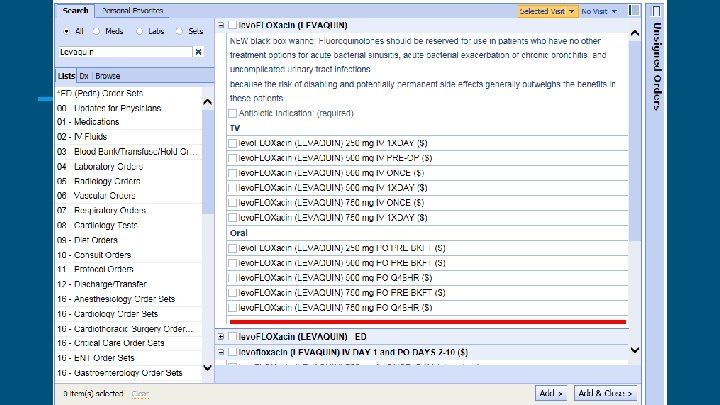The height and width of the screenshot is (405, 720).
Task: Clear the Levaquin search text with X
Action: [x=198, y=52]
